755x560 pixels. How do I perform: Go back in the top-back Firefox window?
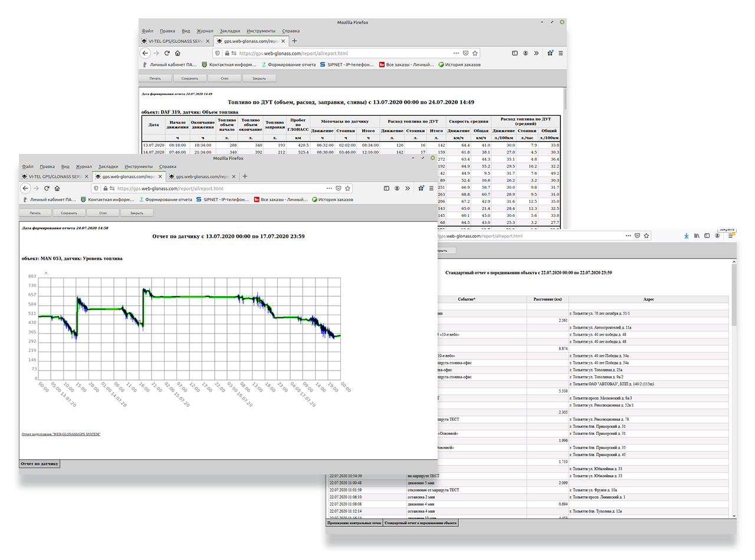click(146, 53)
